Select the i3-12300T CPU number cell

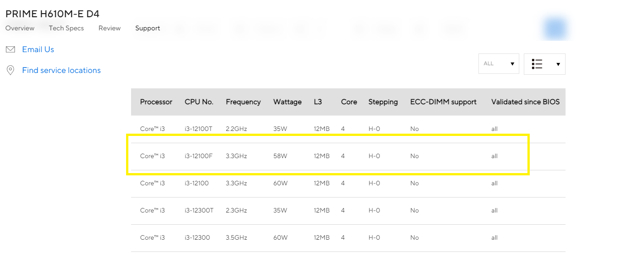coord(199,210)
